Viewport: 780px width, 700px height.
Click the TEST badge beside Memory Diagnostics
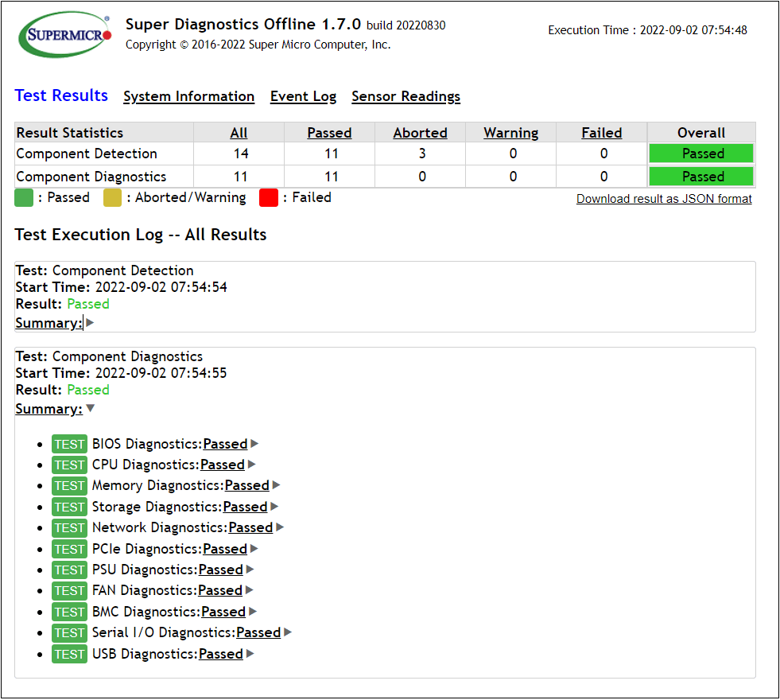[x=69, y=486]
